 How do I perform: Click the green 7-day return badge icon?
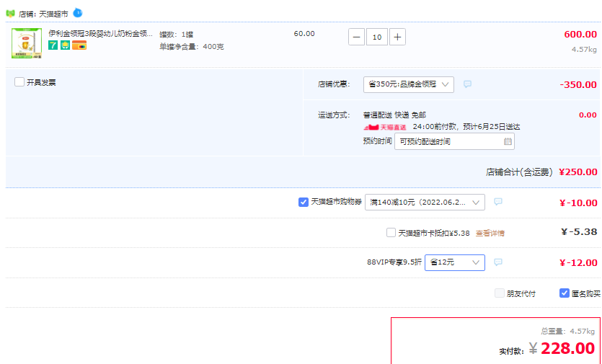53,45
